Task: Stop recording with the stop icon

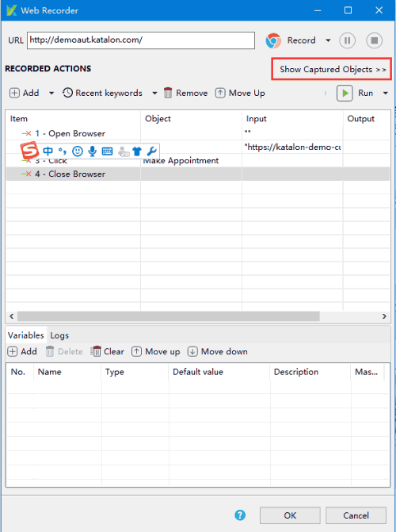Action: 375,40
